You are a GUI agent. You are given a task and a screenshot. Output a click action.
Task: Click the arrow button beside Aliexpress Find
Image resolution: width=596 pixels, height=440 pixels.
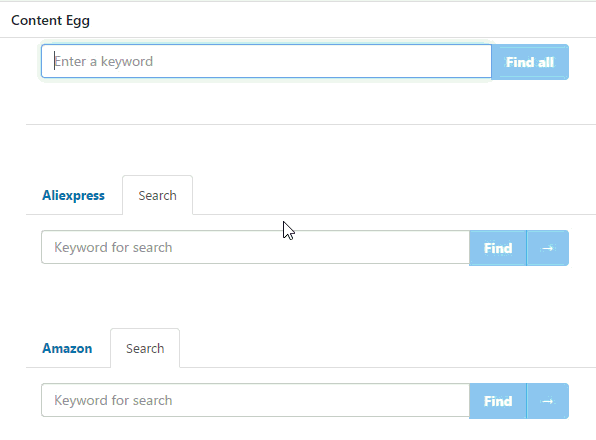[x=548, y=248]
